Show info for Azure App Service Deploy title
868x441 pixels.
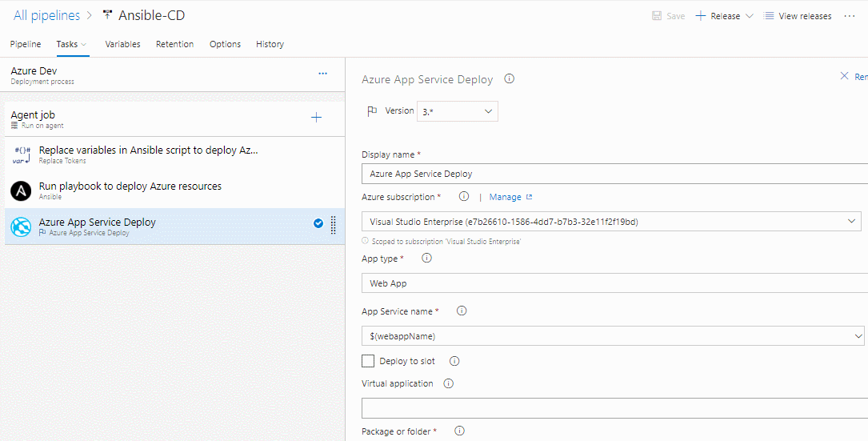pos(510,78)
